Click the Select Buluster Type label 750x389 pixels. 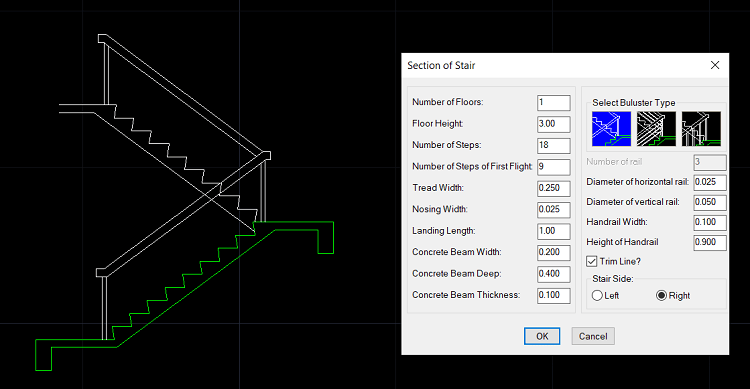(x=633, y=102)
